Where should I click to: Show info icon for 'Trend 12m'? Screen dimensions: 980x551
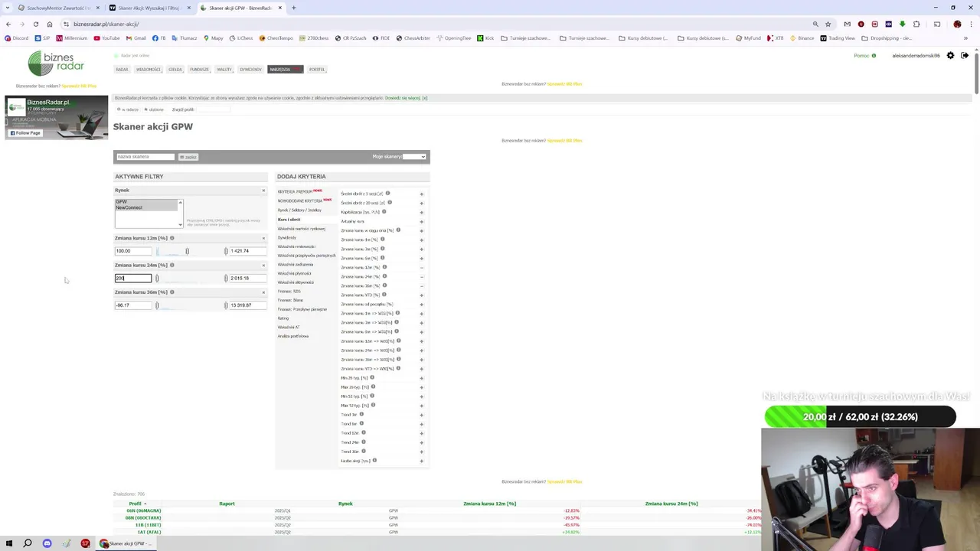[x=363, y=432]
